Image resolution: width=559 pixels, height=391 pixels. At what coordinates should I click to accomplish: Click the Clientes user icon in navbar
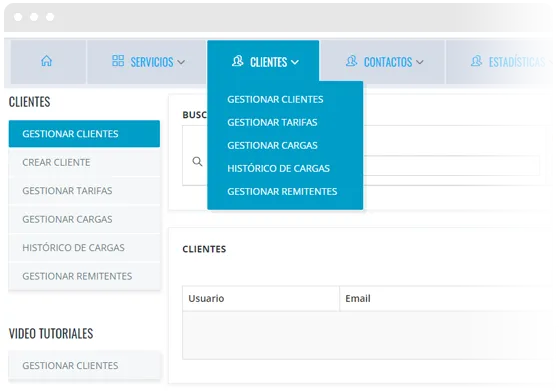pyautogui.click(x=237, y=61)
